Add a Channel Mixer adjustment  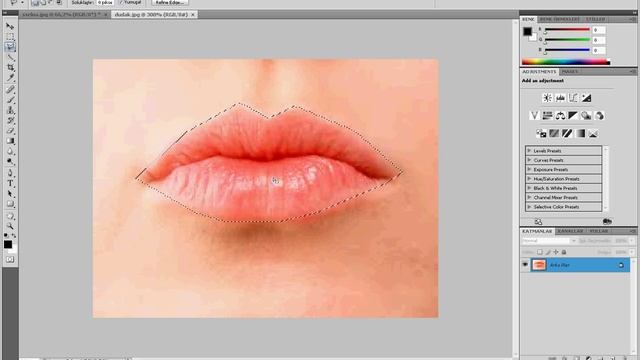tap(599, 116)
